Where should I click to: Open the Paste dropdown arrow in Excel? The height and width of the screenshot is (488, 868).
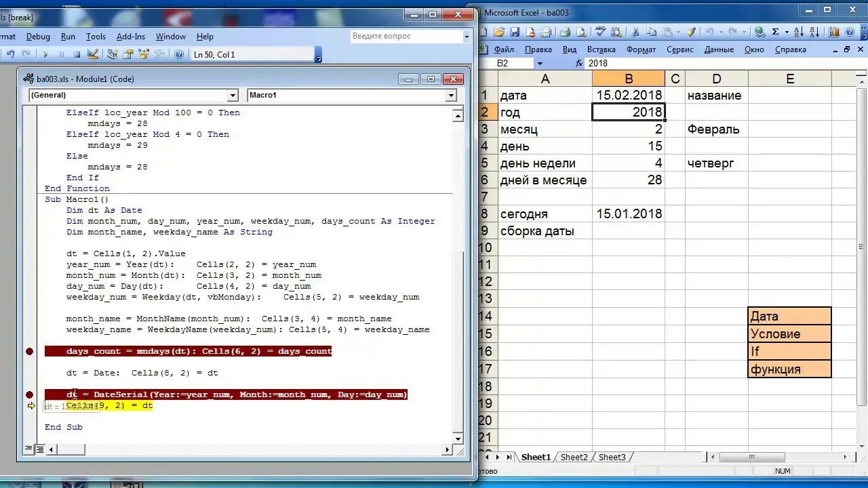[x=679, y=32]
